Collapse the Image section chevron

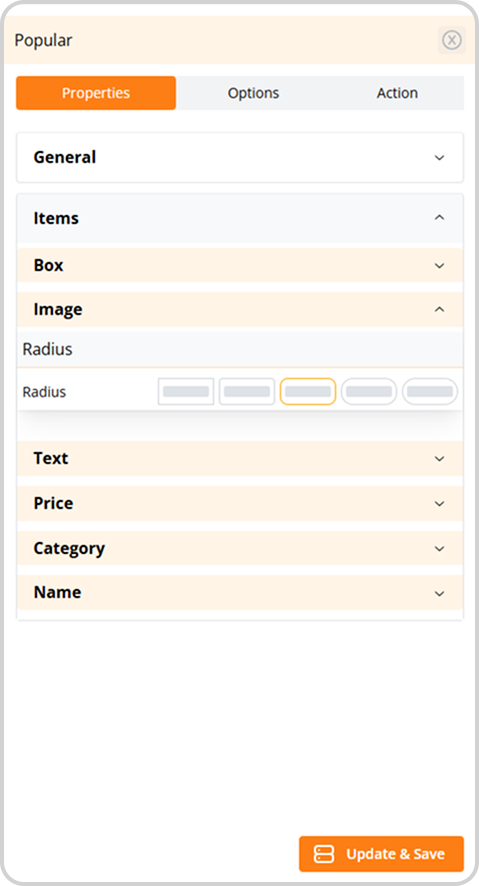439,309
